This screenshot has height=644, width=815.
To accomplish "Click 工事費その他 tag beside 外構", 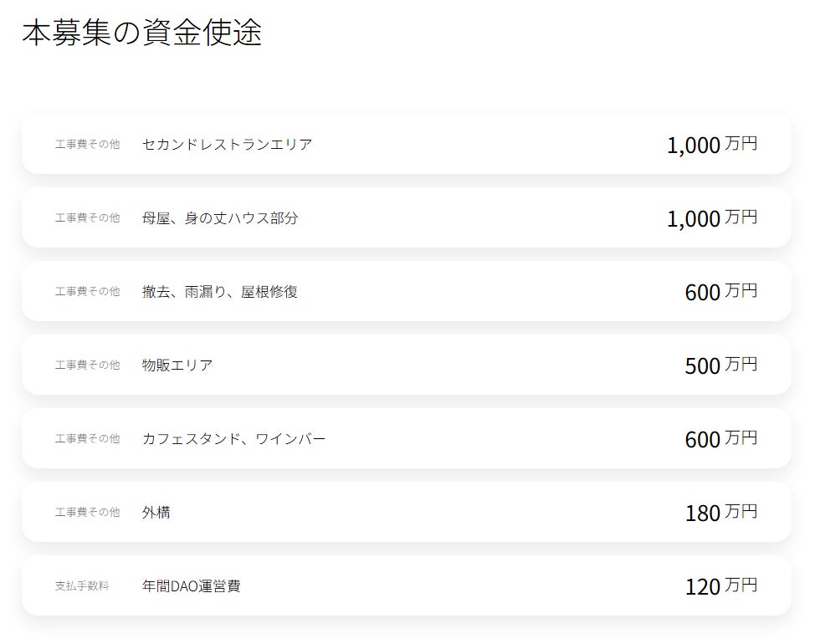I will tap(87, 513).
